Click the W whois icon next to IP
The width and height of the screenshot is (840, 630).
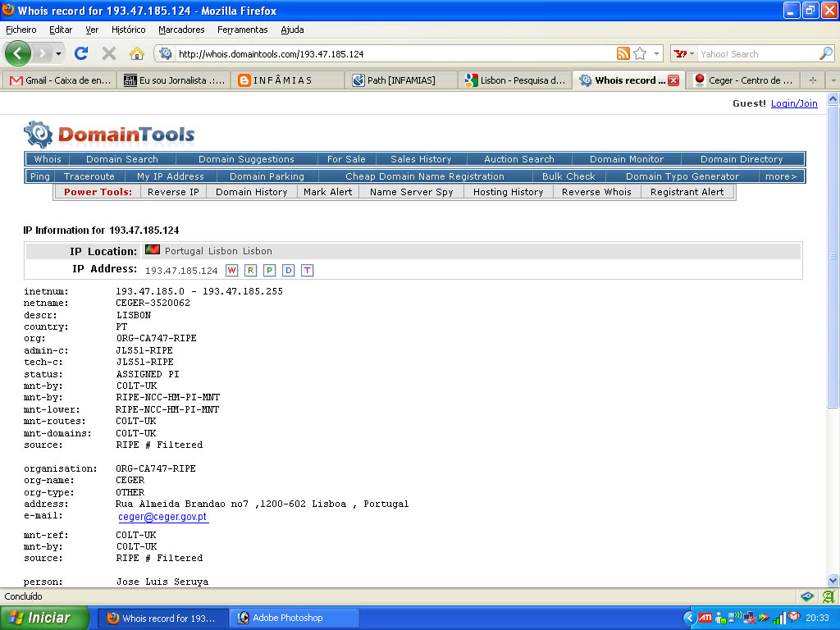coord(231,270)
